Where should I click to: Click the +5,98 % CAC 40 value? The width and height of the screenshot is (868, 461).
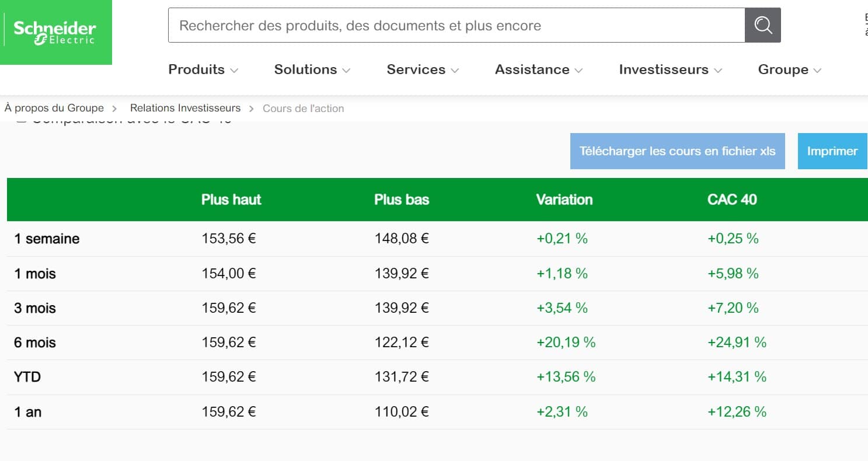pyautogui.click(x=733, y=273)
